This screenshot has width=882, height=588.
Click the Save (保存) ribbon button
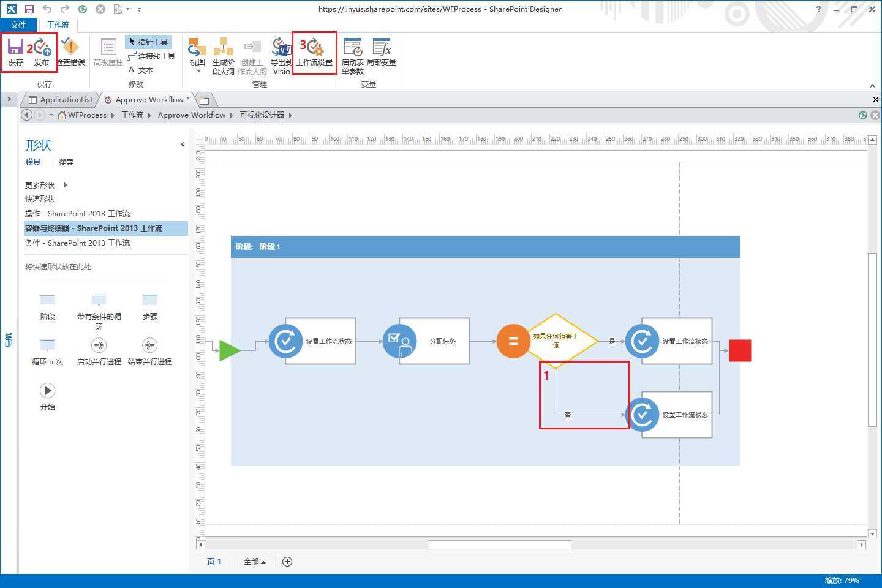click(x=15, y=52)
